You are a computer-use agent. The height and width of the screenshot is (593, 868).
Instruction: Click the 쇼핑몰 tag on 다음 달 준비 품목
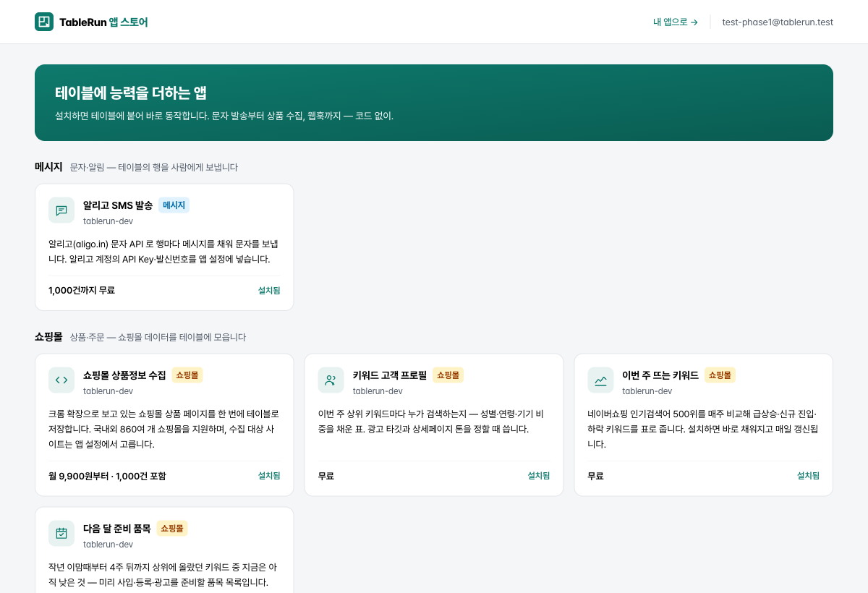pyautogui.click(x=172, y=529)
